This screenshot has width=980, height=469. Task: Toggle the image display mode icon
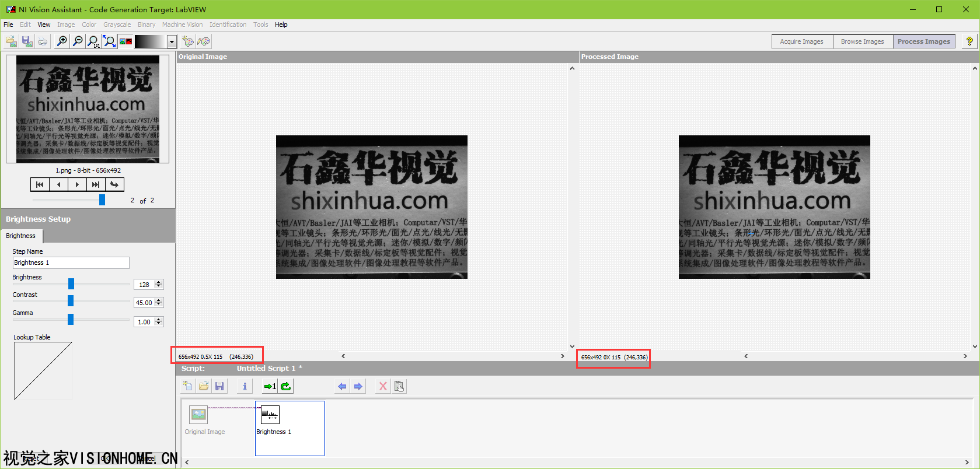pos(125,41)
